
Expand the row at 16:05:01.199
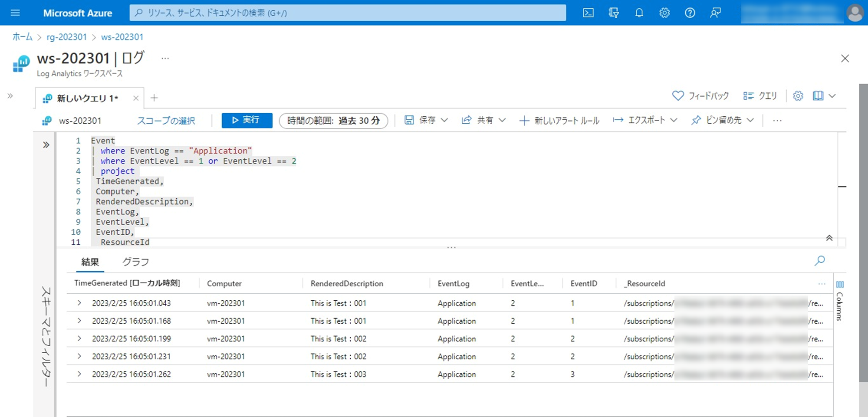pos(79,338)
